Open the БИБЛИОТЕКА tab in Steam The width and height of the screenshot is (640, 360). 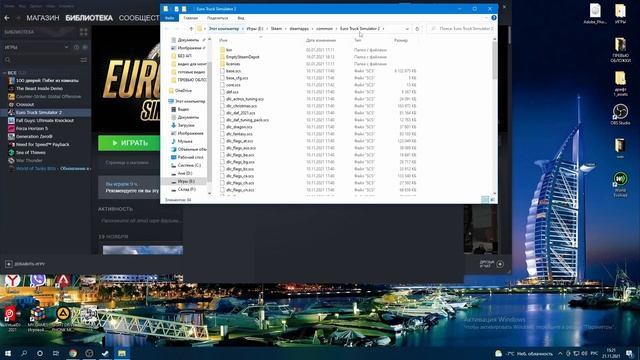tap(89, 18)
